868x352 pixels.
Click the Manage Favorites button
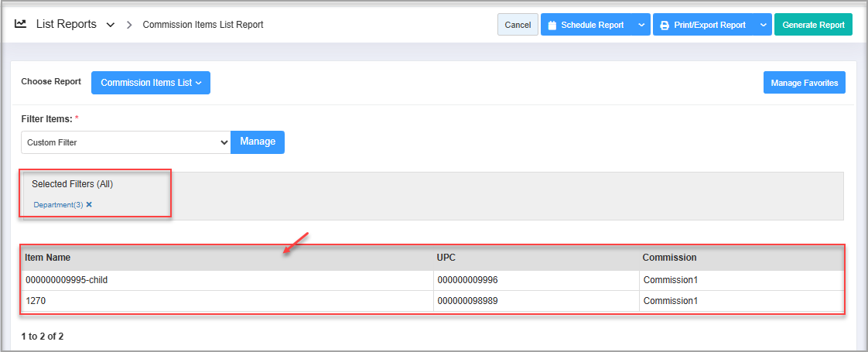[x=805, y=83]
